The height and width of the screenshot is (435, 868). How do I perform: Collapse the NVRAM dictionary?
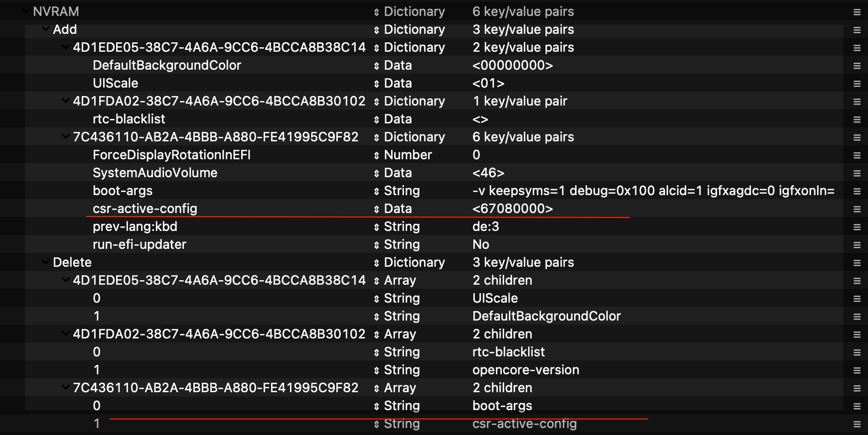[25, 11]
